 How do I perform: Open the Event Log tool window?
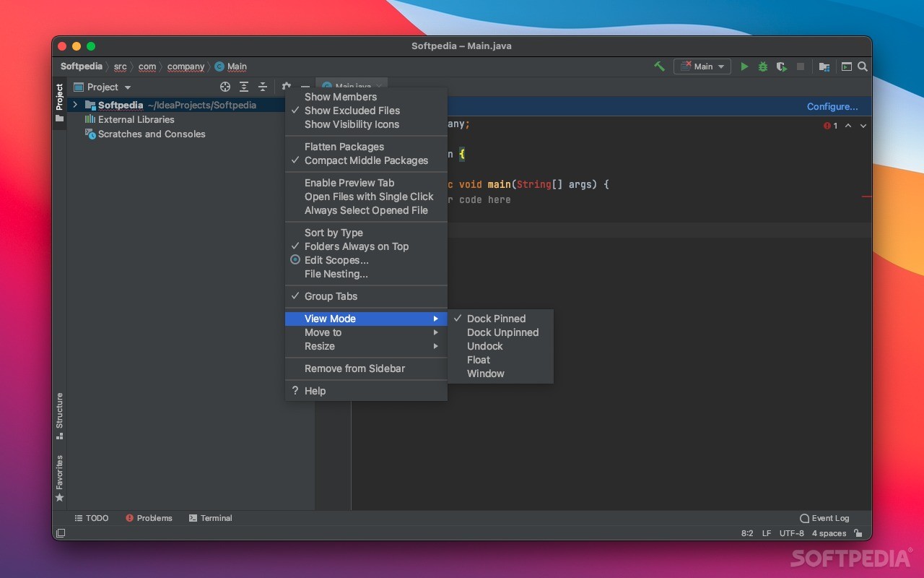point(824,518)
